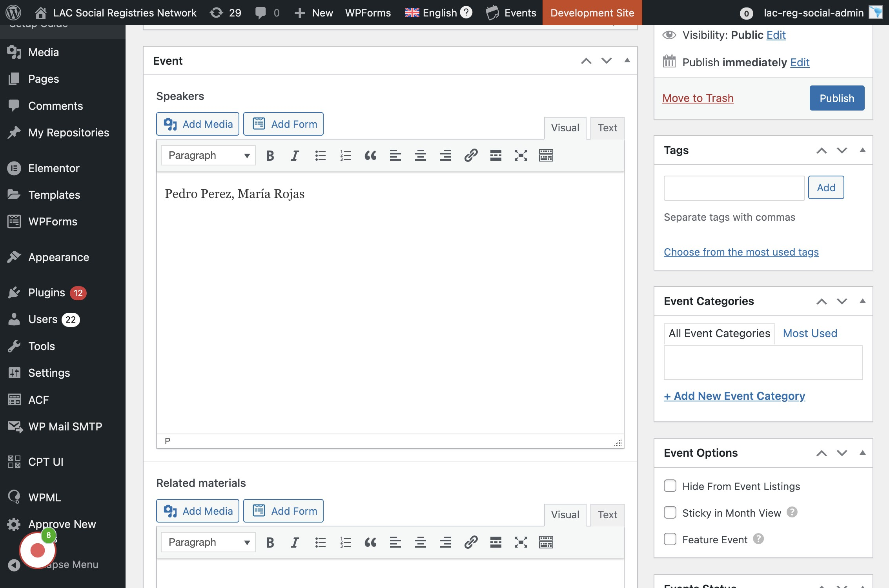Click the Insert Read More tag icon in Speakers
Image resolution: width=889 pixels, height=588 pixels.
click(x=496, y=156)
